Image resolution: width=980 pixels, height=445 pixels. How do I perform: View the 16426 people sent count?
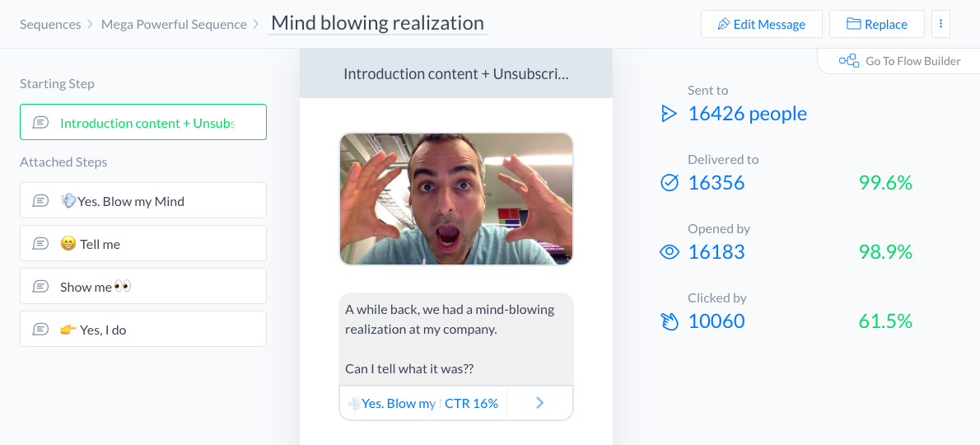click(x=747, y=114)
